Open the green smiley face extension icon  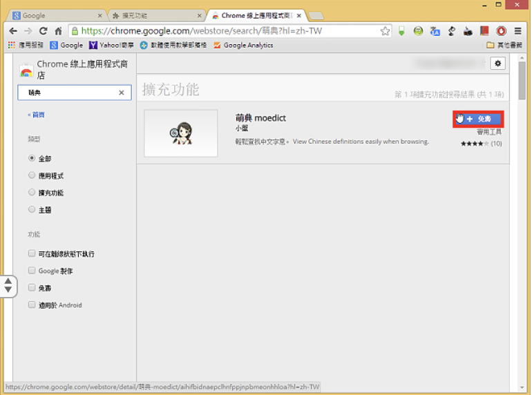(418, 31)
